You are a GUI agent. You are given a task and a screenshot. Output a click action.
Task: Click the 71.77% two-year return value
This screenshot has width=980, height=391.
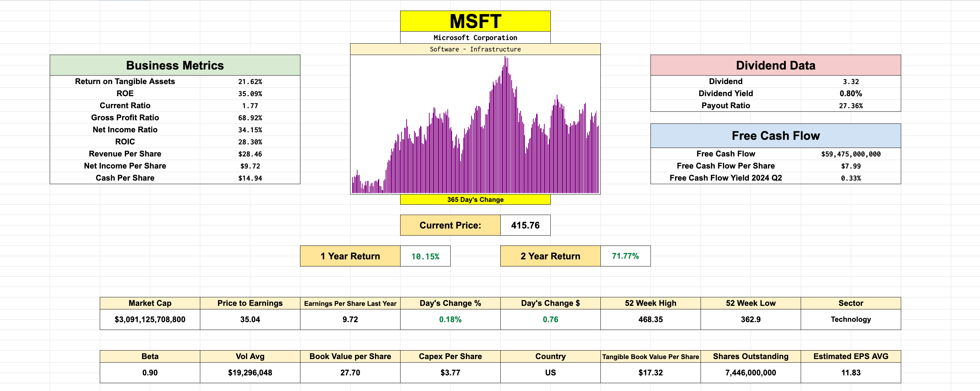625,256
